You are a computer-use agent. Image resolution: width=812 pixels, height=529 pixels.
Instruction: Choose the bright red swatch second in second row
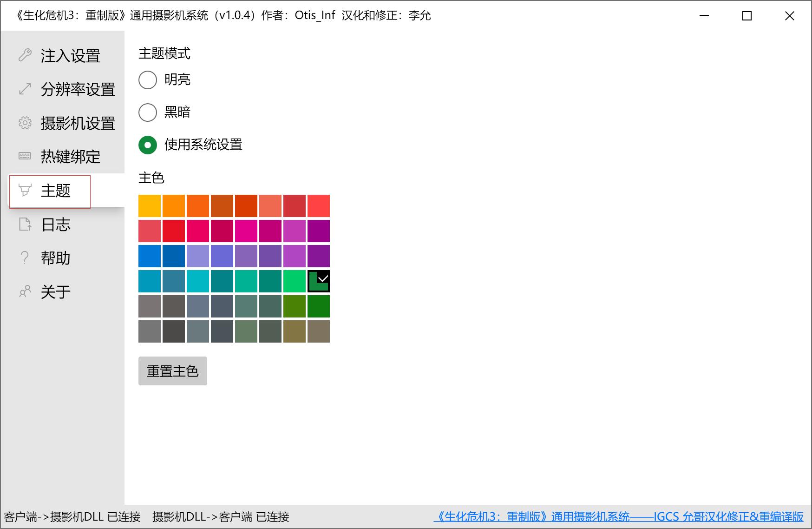174,231
